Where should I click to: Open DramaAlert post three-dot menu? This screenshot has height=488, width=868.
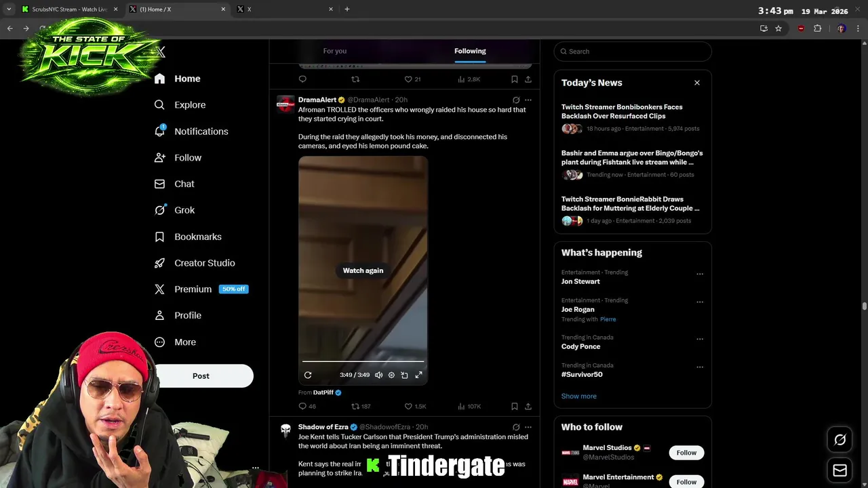coord(528,100)
